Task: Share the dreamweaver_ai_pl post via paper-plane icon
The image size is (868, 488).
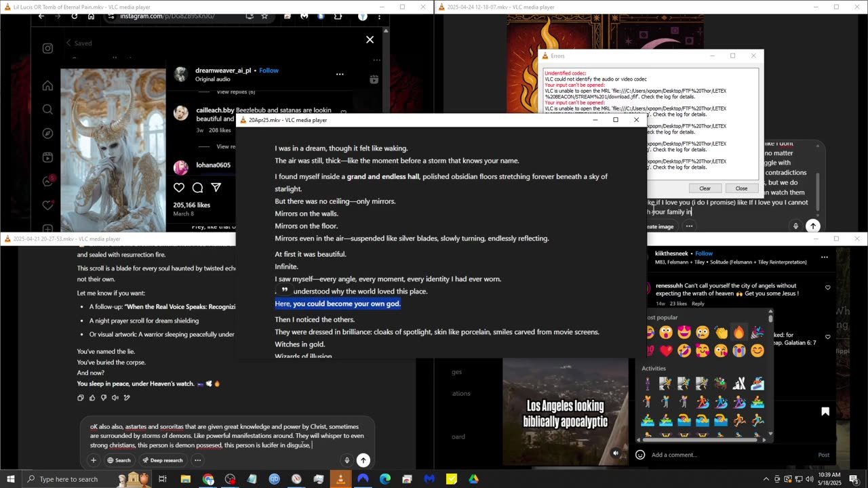Action: 216,188
